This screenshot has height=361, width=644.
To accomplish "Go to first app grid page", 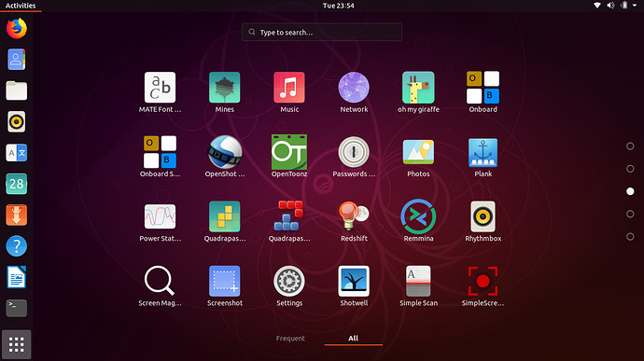I will tap(630, 146).
